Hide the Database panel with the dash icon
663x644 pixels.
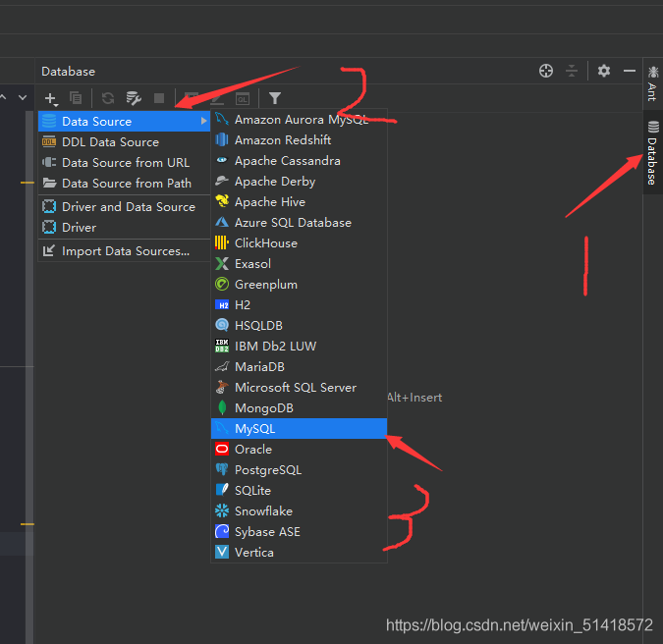pos(630,71)
